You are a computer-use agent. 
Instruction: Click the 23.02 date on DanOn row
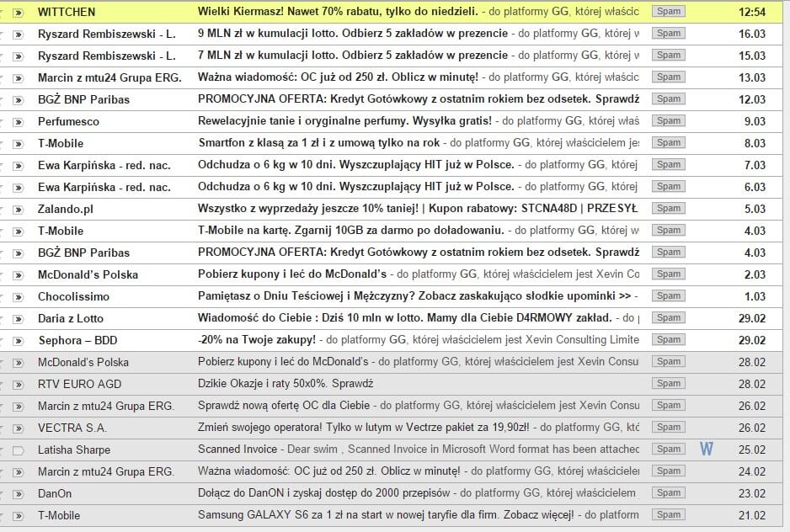pyautogui.click(x=752, y=494)
